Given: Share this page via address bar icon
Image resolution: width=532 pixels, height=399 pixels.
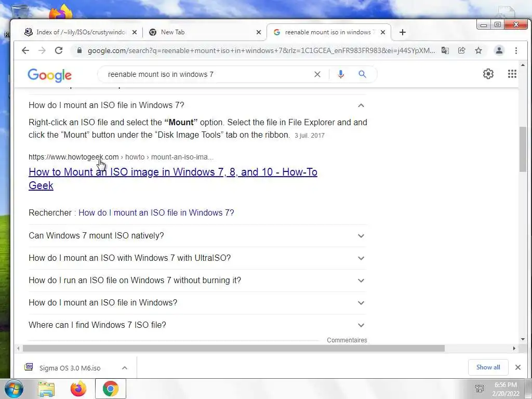Looking at the screenshot, I should [461, 50].
